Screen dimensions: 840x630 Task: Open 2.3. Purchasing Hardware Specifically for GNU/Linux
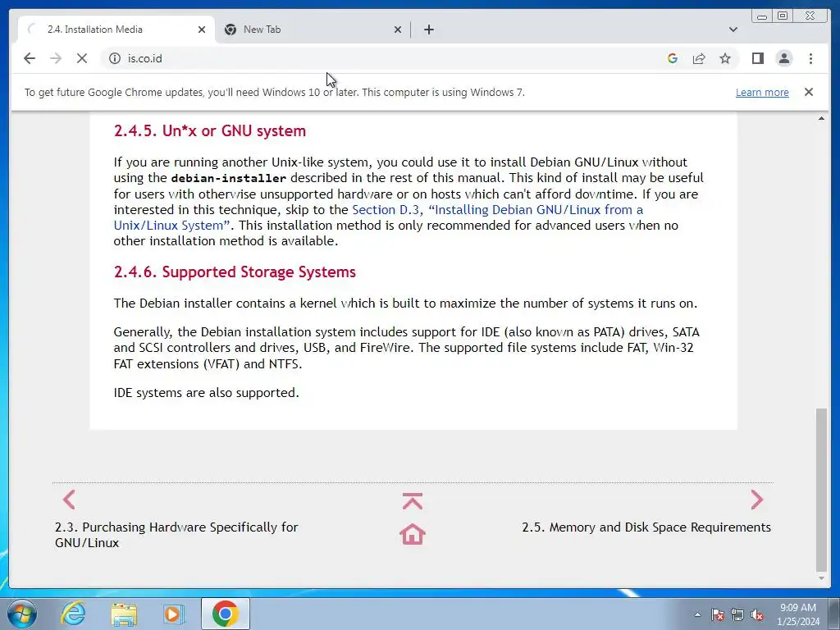pos(176,535)
